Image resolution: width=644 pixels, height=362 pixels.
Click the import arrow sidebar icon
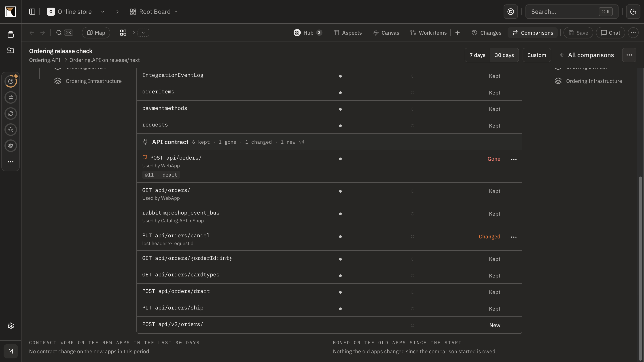(x=11, y=51)
